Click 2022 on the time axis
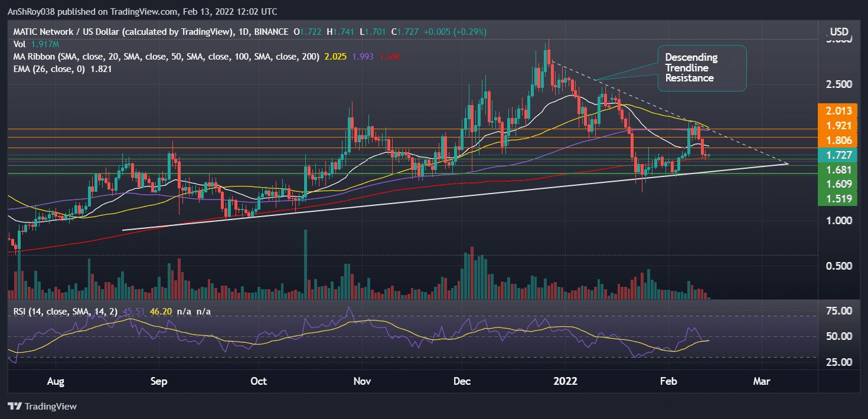 (x=566, y=381)
